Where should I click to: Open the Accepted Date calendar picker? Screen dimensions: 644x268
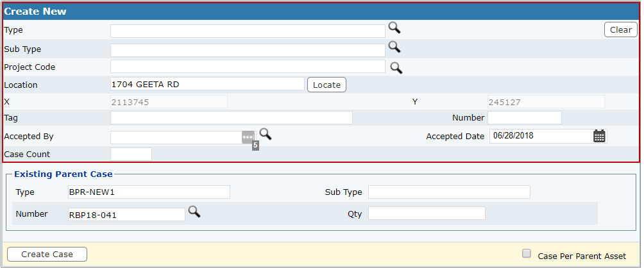point(599,136)
